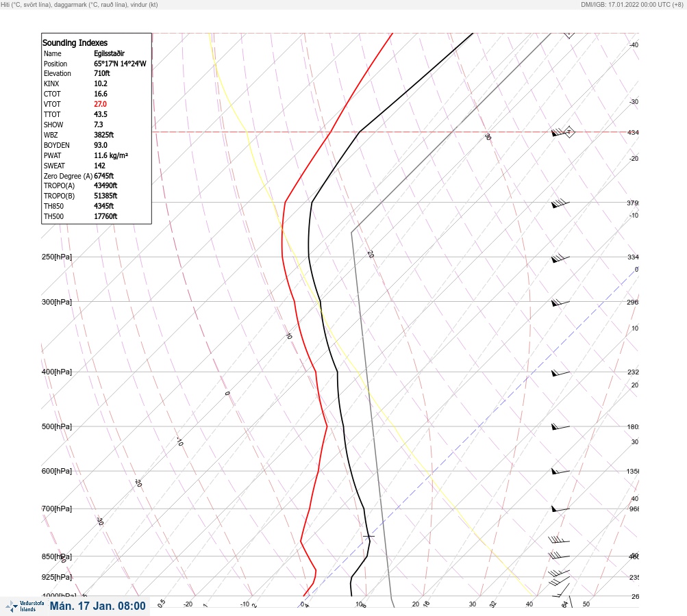The image size is (687, 616).
Task: Click the '500[hPa]' pressure label
Action: (x=57, y=426)
